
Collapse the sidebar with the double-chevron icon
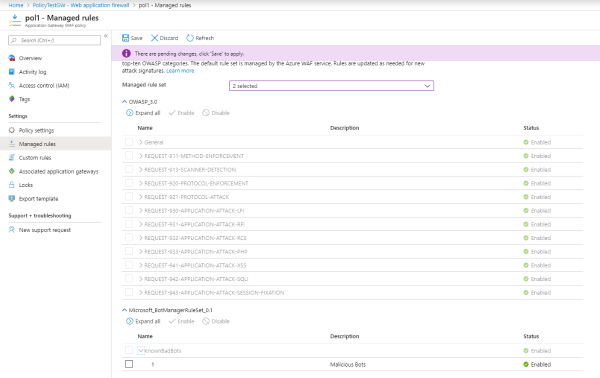pyautogui.click(x=106, y=36)
